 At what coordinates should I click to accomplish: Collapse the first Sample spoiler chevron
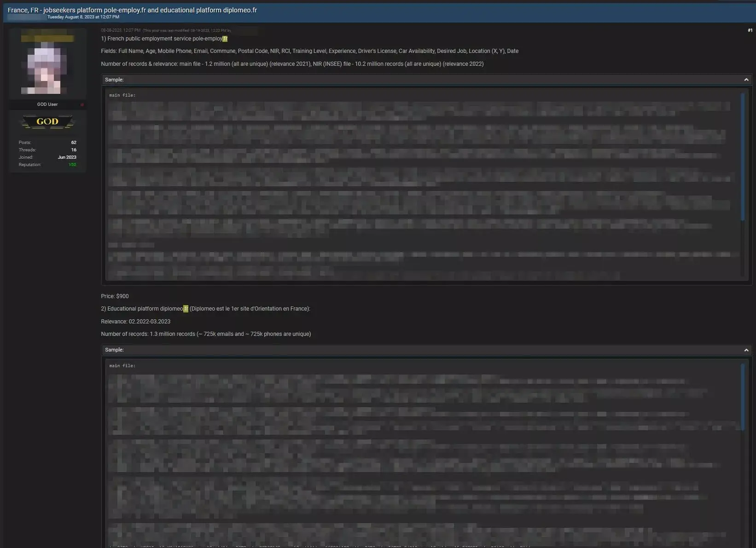(746, 80)
